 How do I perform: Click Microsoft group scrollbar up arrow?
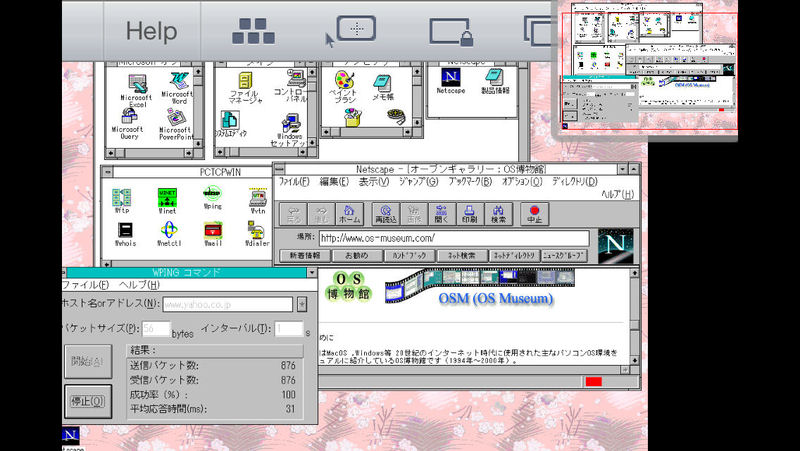click(x=197, y=72)
